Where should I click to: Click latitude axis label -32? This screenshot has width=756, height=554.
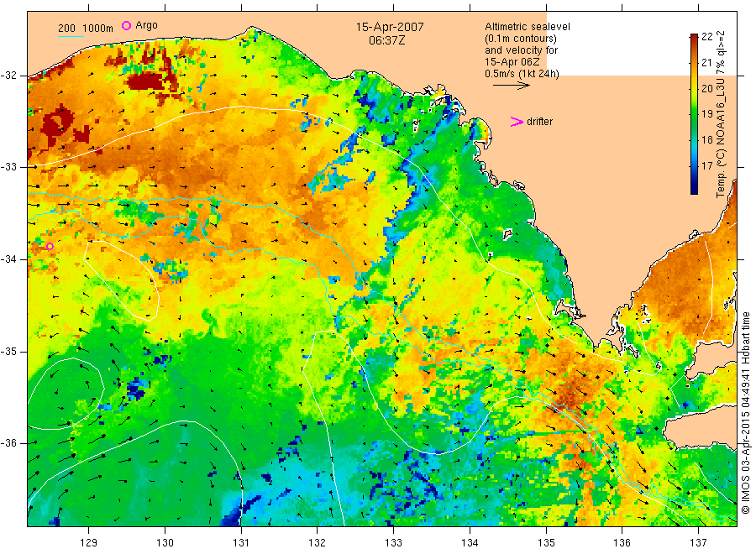coord(8,76)
